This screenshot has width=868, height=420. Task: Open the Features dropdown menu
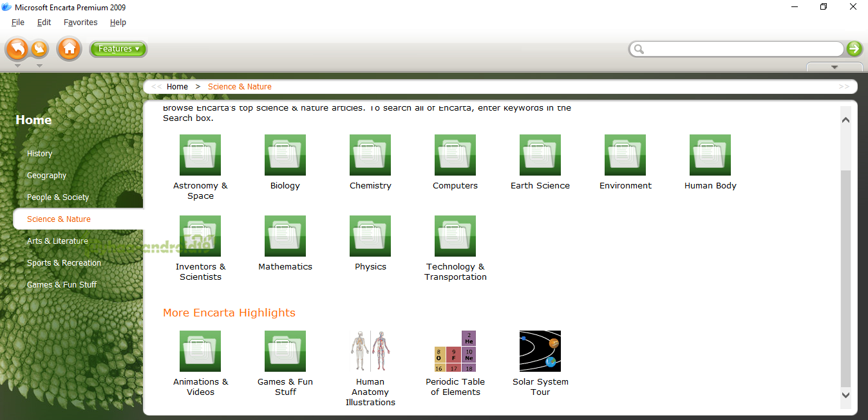click(118, 49)
